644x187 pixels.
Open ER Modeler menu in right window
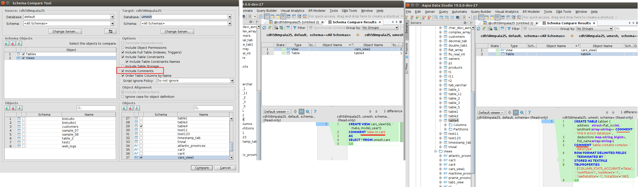531,12
